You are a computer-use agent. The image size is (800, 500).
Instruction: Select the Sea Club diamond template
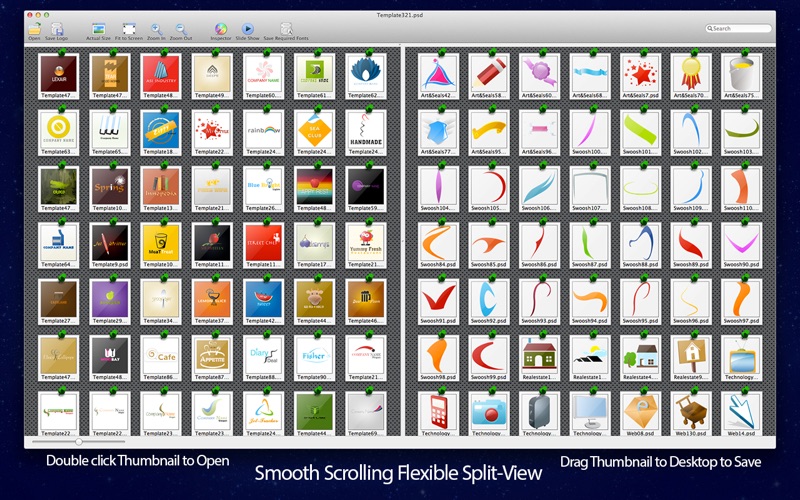tap(314, 133)
